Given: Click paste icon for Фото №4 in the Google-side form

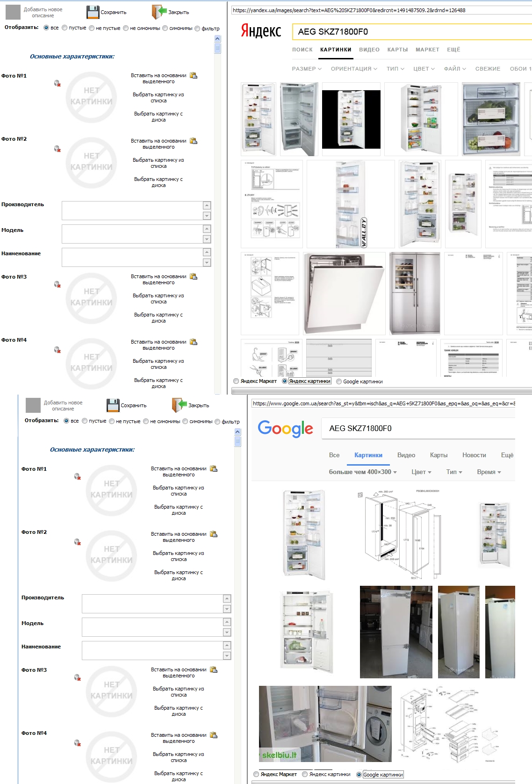Looking at the screenshot, I should [x=214, y=735].
